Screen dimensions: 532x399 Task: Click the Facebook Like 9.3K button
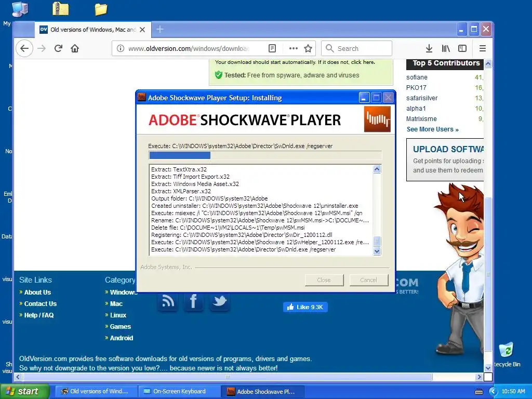pyautogui.click(x=305, y=307)
